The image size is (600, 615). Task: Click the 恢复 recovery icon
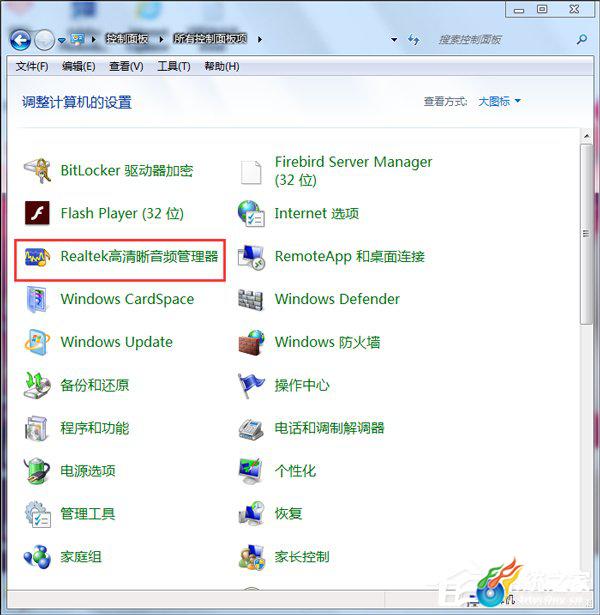tap(251, 513)
